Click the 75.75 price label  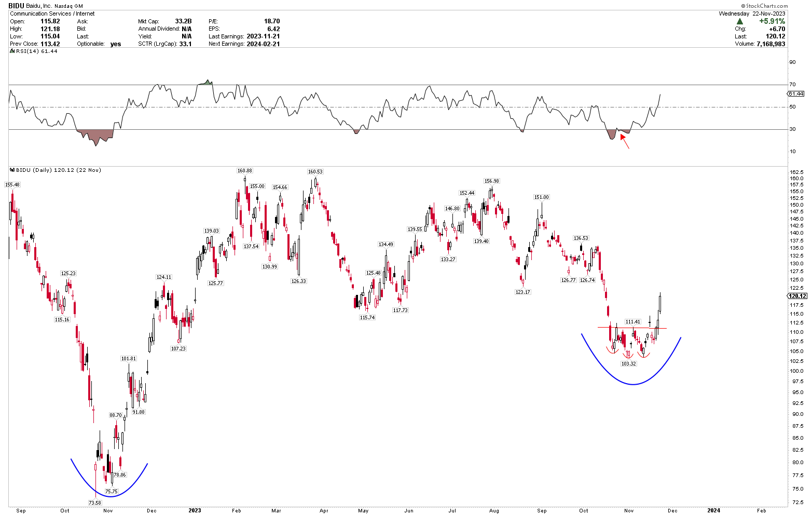click(111, 491)
